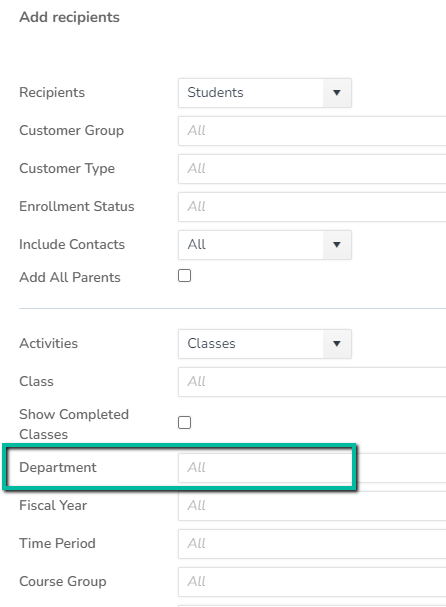Expand the Include Contacts dropdown arrow

click(x=337, y=245)
